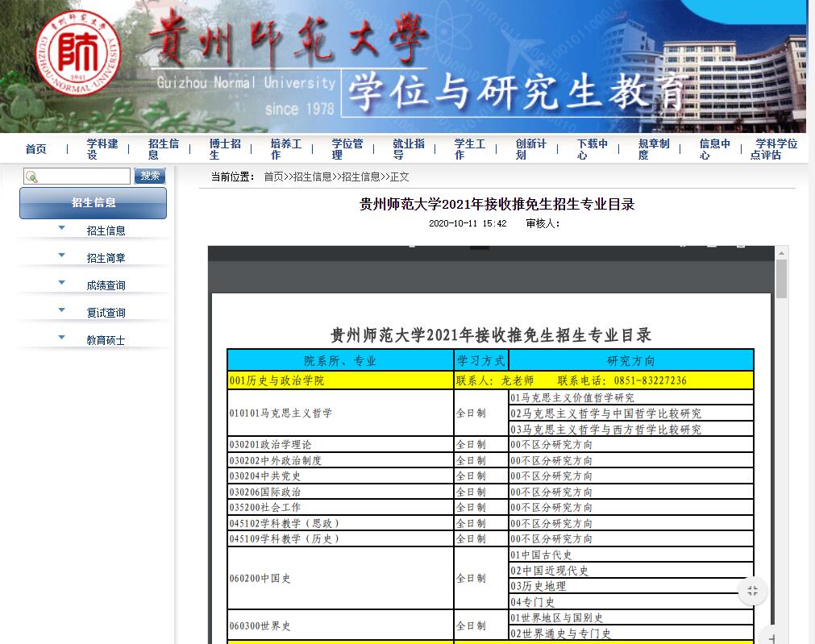
Task: Open the 教育硕士 sidebar link
Action: coord(106,340)
